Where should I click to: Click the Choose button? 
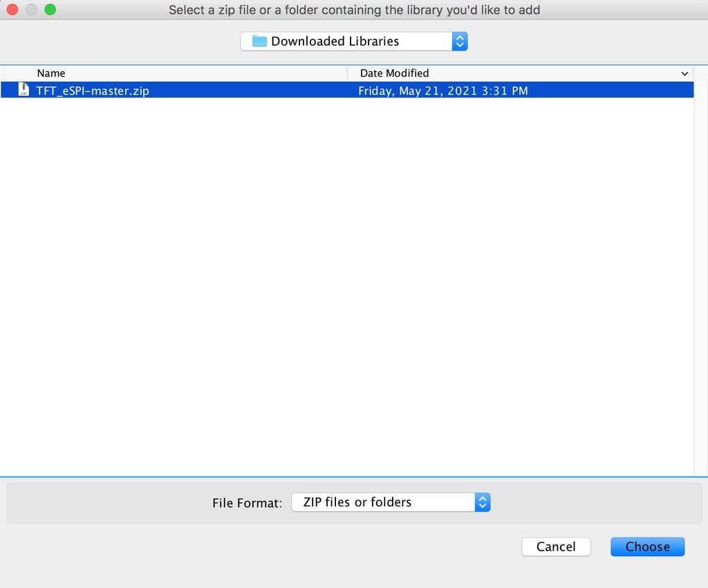pyautogui.click(x=647, y=546)
